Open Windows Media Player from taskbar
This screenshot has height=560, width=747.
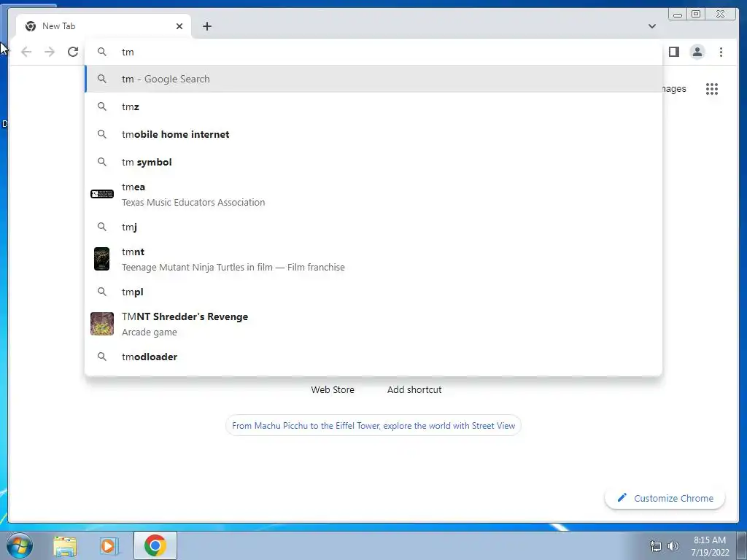(x=109, y=545)
